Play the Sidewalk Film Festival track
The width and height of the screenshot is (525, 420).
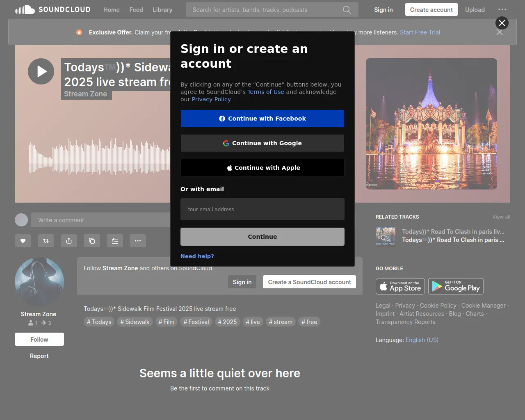(x=41, y=71)
